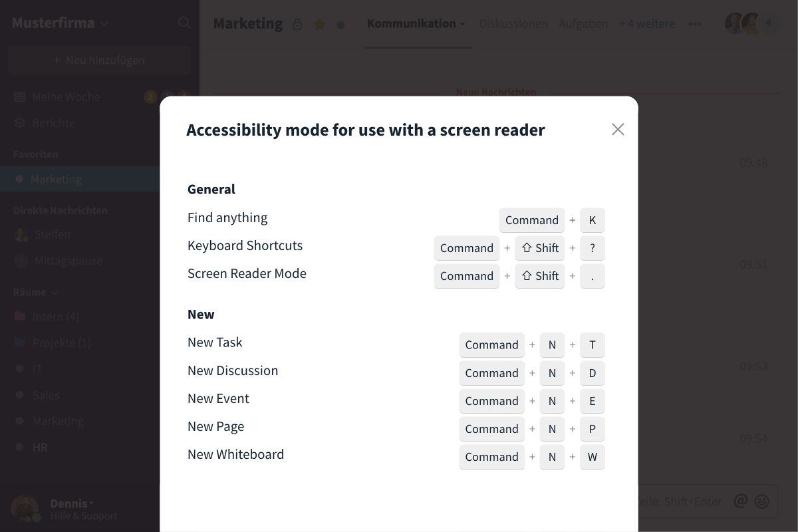Open the Kommunikation tab dropdown arrow

462,24
